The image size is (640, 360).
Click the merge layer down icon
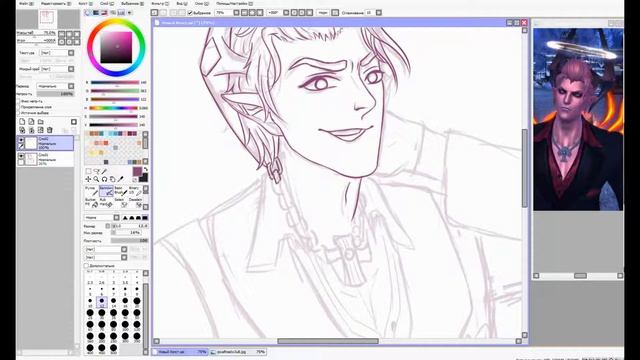pos(31,130)
